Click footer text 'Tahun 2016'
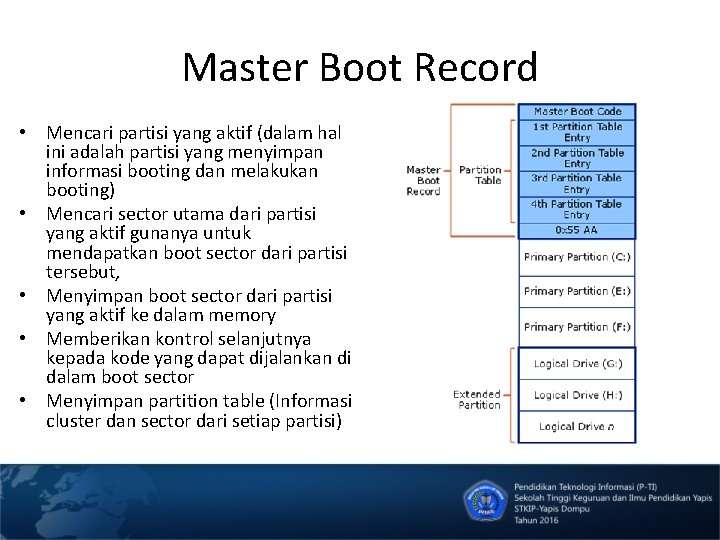720x540 pixels. (x=536, y=520)
